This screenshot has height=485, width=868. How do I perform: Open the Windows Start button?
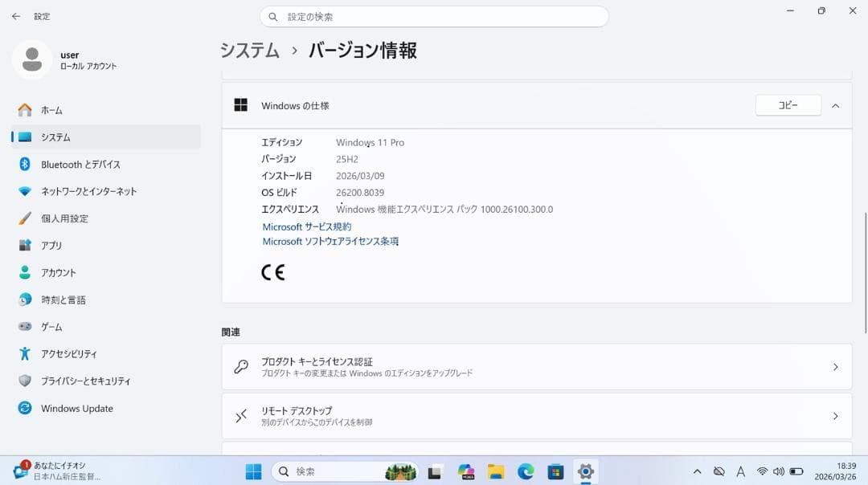point(253,471)
